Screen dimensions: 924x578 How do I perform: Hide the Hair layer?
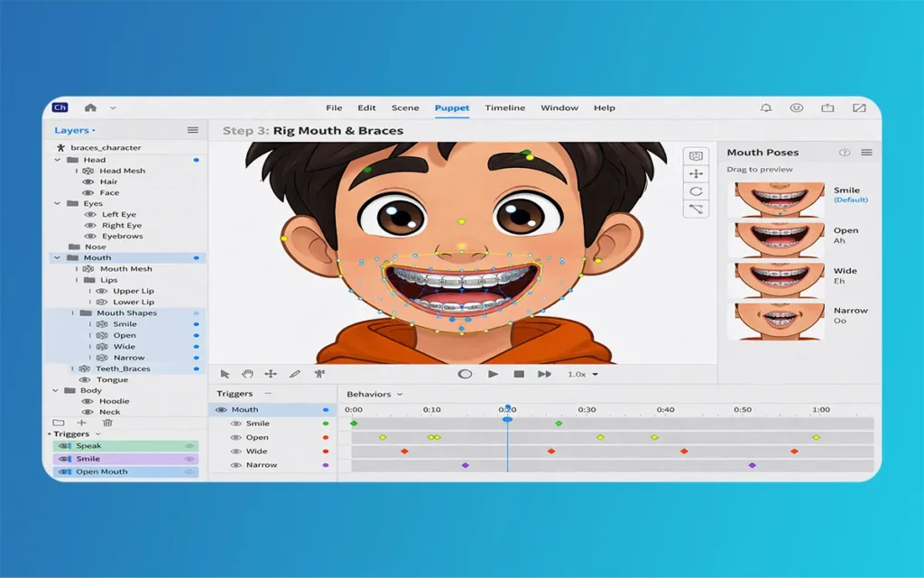point(88,182)
